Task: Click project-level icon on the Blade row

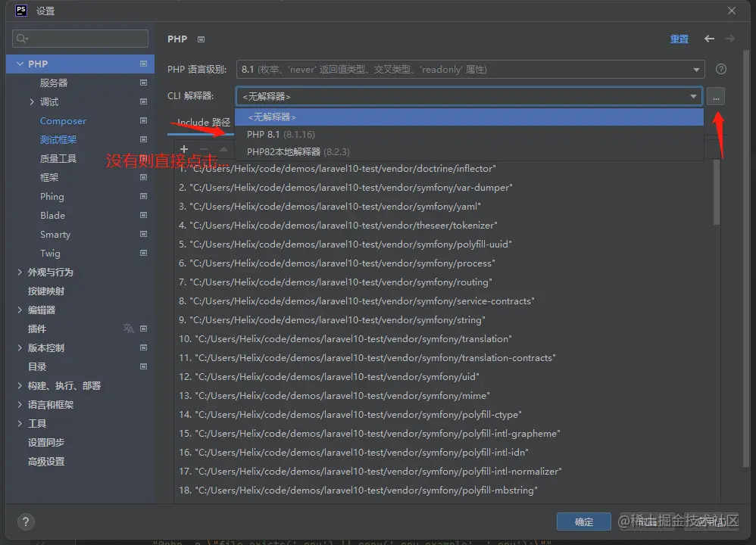Action: (143, 215)
